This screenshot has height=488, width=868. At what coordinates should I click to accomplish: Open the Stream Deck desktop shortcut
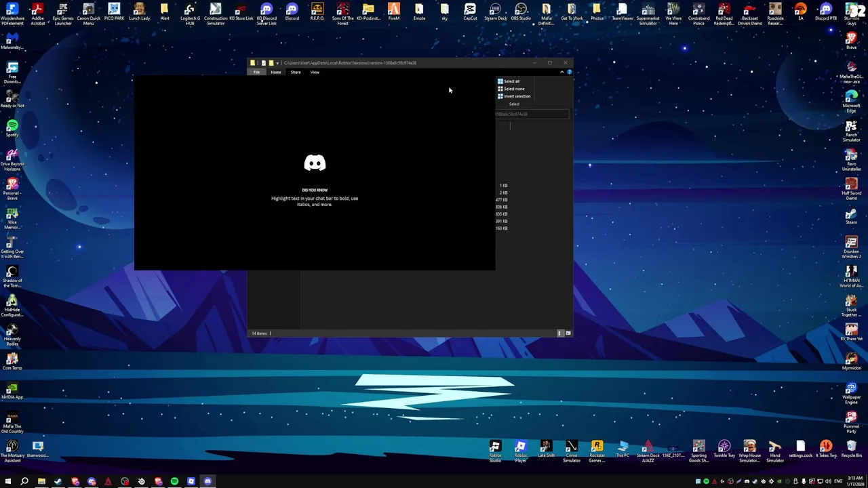(x=495, y=12)
